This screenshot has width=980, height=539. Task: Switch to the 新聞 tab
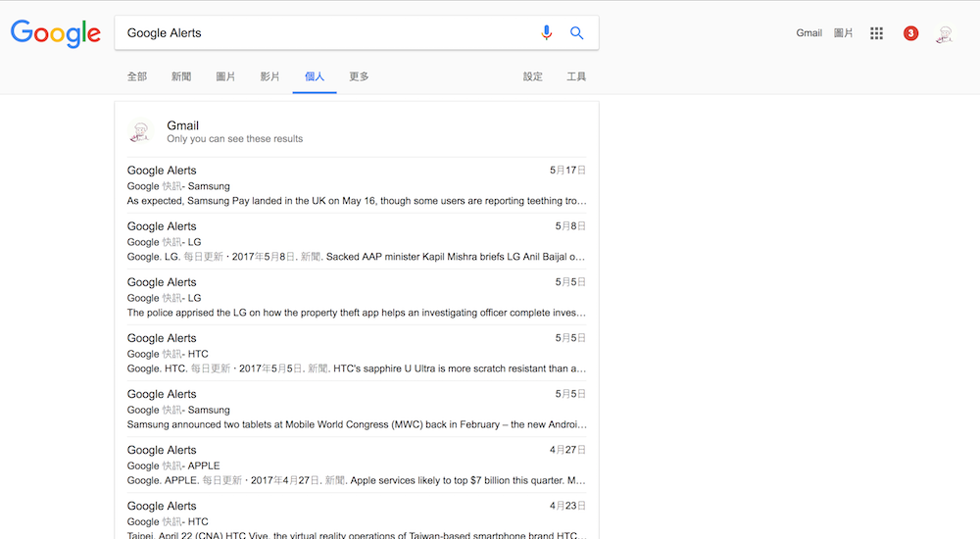(x=181, y=76)
